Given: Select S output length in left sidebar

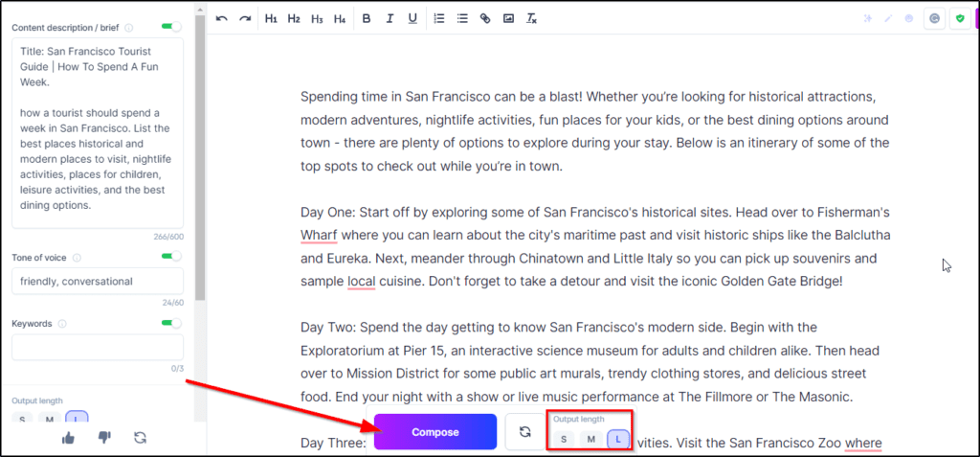Looking at the screenshot, I should tap(22, 418).
